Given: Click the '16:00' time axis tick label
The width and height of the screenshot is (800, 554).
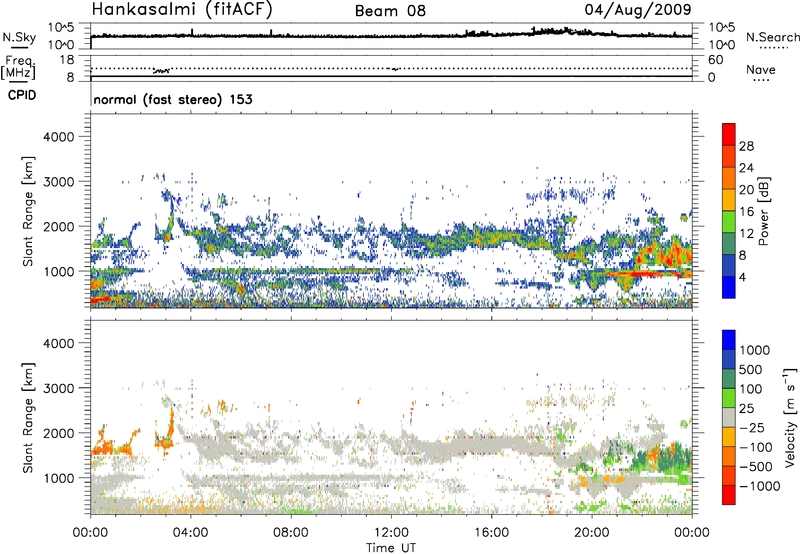Looking at the screenshot, I should (491, 533).
